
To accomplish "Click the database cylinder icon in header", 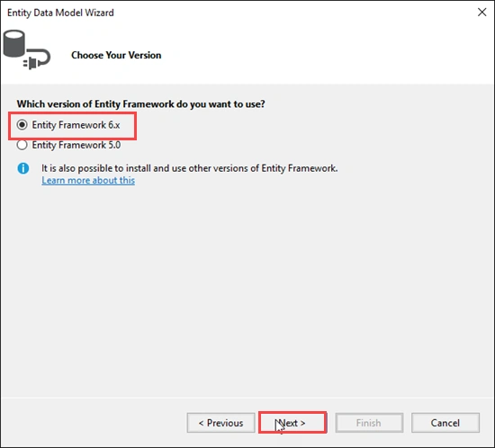I will [13, 43].
